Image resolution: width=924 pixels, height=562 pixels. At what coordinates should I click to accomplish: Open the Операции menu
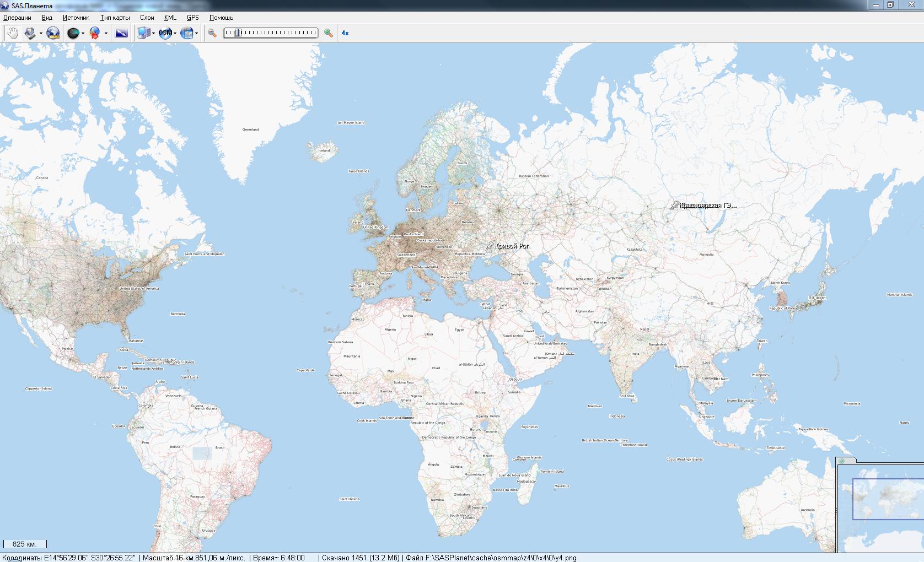17,18
